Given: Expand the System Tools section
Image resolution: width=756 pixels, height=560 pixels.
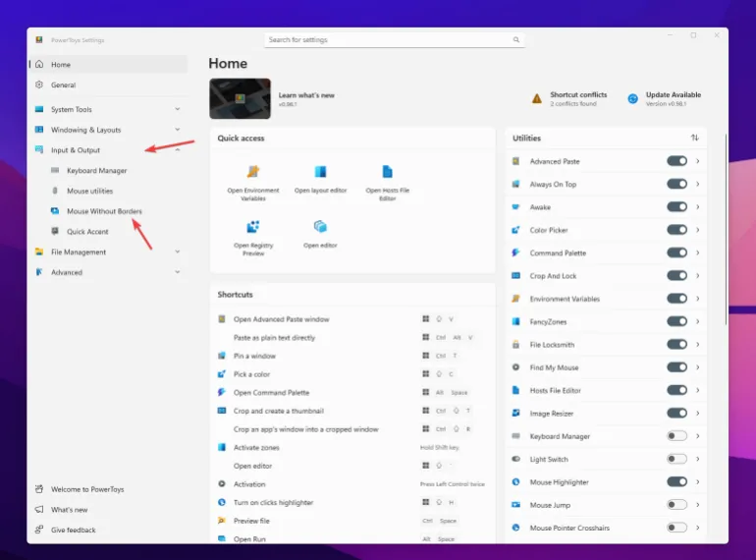Looking at the screenshot, I should click(178, 109).
